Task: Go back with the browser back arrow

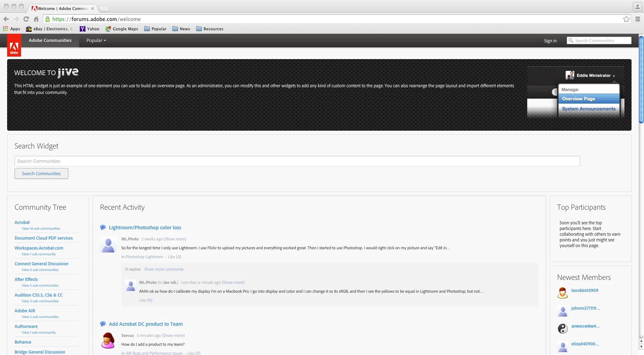Action: (6, 19)
